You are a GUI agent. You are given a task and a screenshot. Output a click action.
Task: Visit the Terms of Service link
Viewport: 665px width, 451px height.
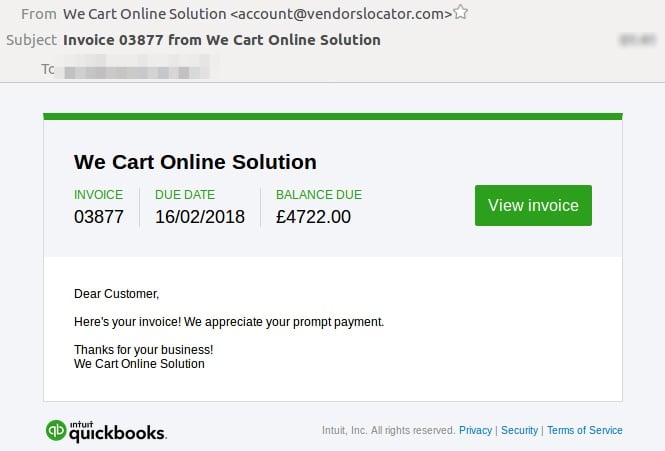coord(584,430)
